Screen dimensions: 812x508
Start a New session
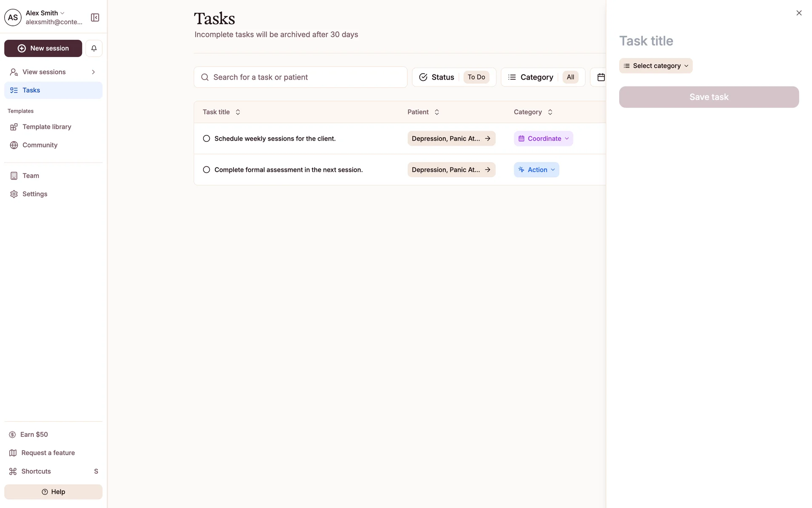(43, 48)
